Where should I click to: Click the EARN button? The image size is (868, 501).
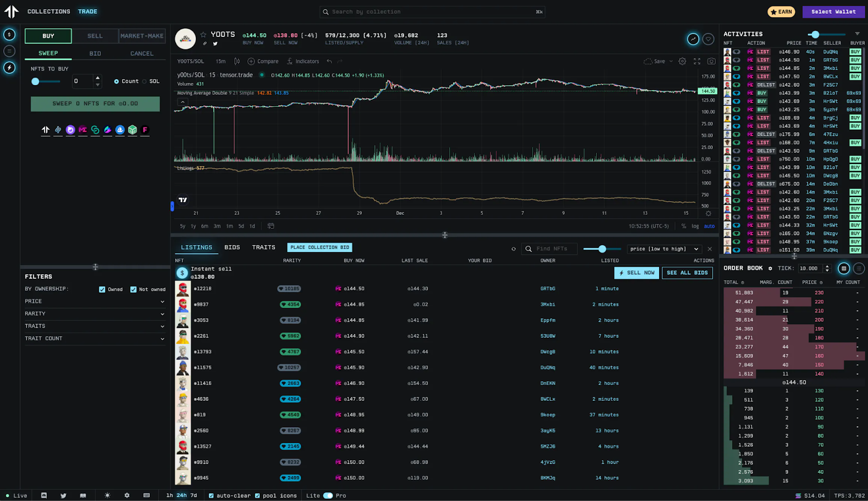[x=781, y=11]
